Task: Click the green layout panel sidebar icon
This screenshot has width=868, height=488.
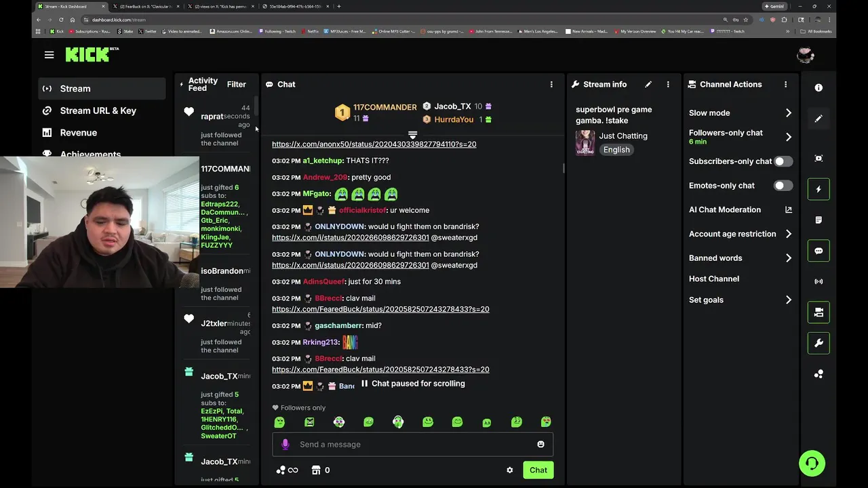Action: (818, 312)
